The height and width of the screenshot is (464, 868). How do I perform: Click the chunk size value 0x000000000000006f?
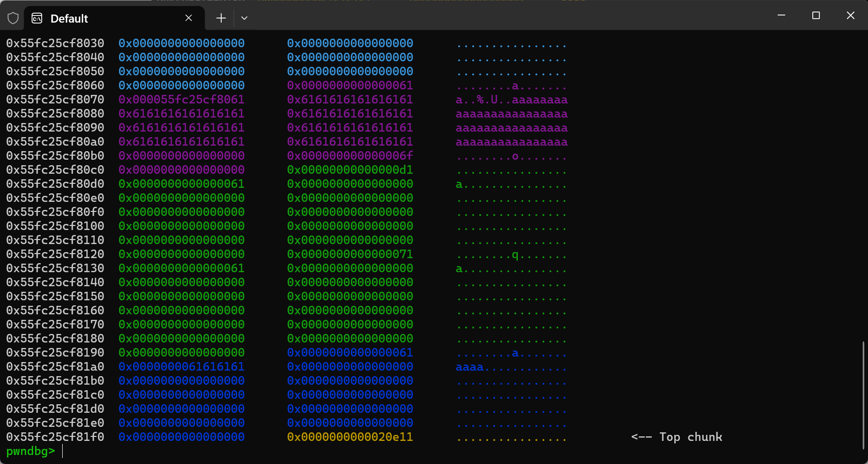point(350,156)
